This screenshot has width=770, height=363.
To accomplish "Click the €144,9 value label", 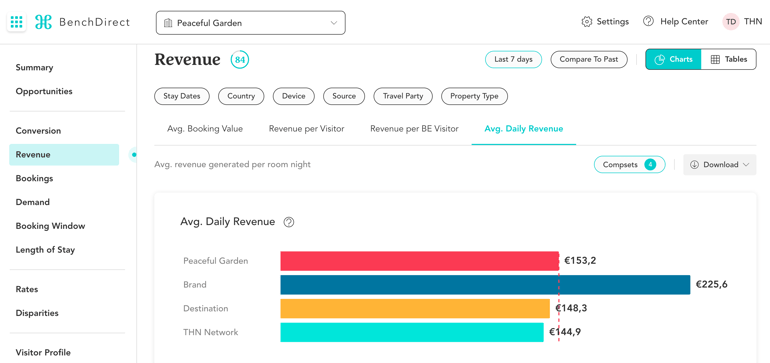I will point(565,332).
